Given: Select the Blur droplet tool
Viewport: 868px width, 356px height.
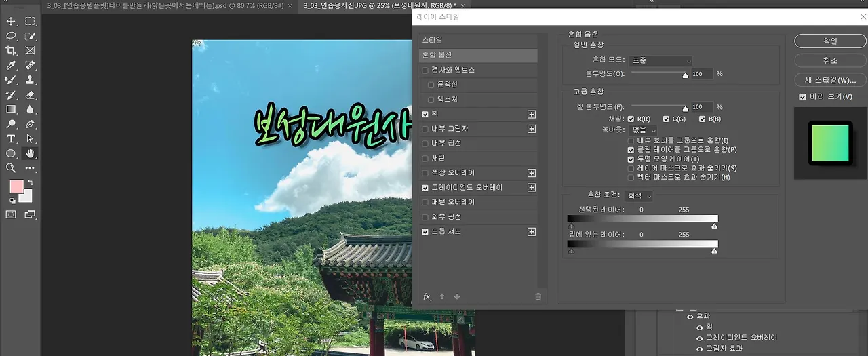Looking at the screenshot, I should pos(30,109).
